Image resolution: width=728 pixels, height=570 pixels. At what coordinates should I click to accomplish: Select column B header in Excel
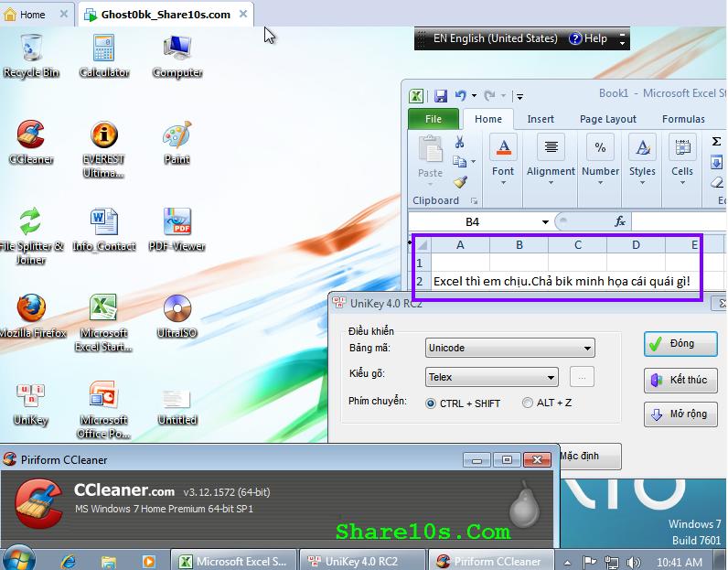519,245
